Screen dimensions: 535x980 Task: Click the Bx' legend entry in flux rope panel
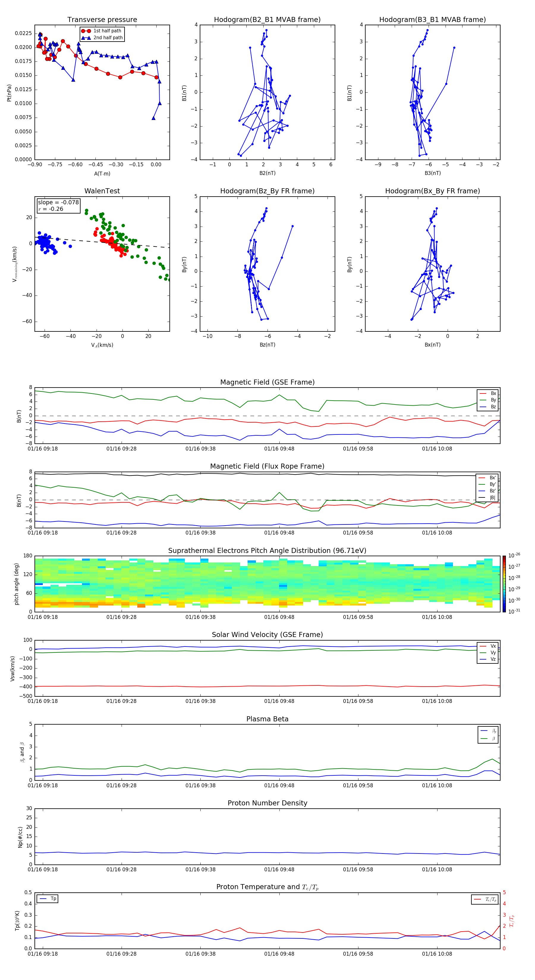487,478
